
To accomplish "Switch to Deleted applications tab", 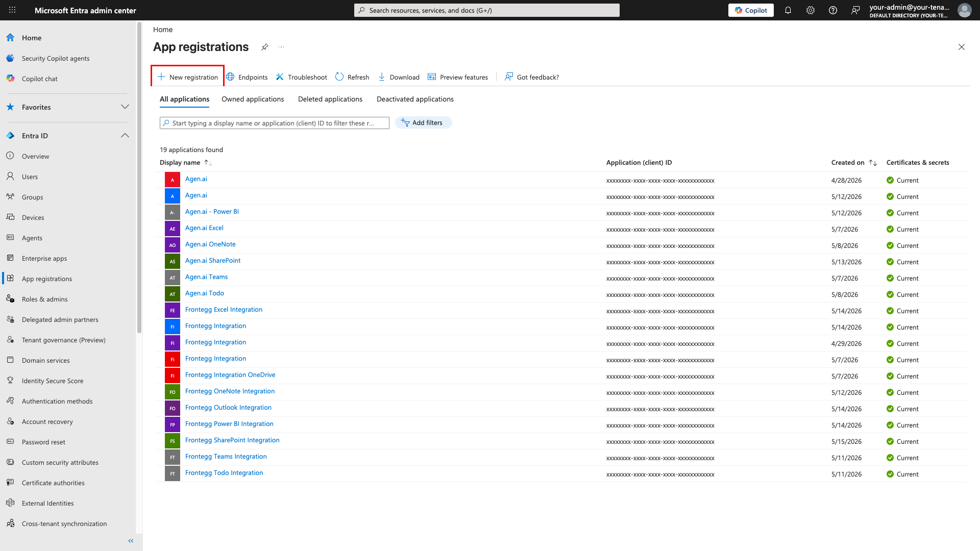I will (x=330, y=99).
